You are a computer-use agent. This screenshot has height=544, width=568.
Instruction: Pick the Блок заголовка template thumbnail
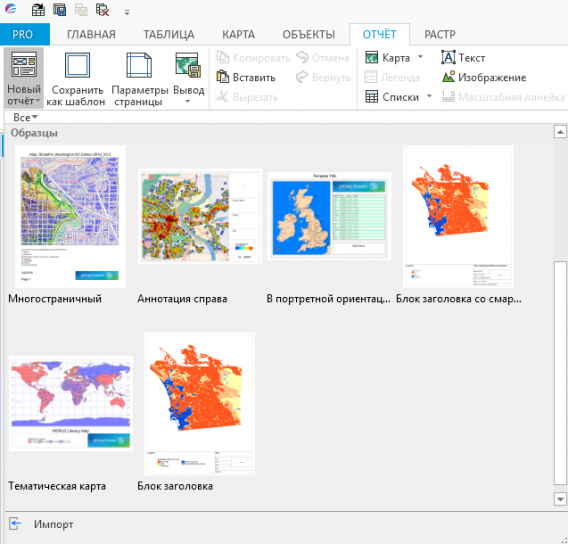tap(200, 404)
